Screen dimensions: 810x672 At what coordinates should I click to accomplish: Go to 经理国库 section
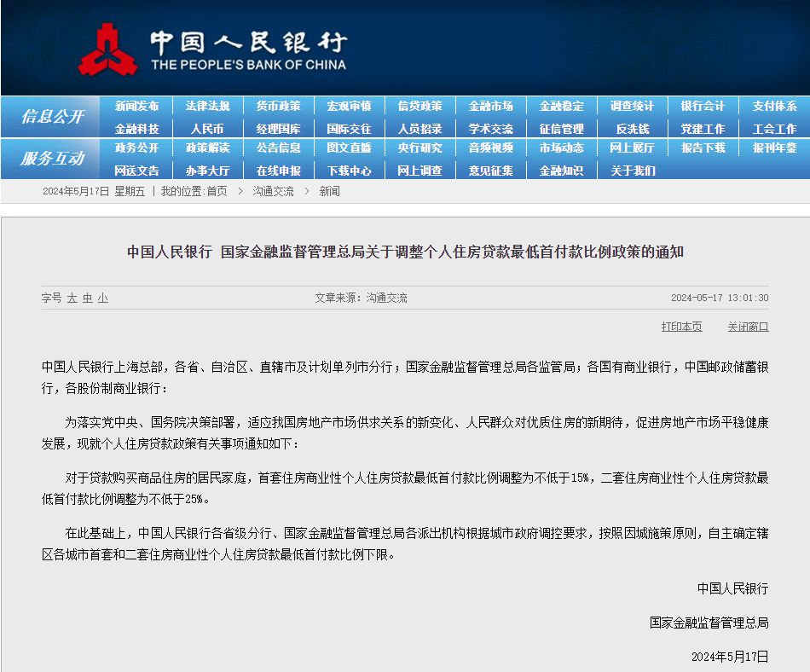[279, 129]
